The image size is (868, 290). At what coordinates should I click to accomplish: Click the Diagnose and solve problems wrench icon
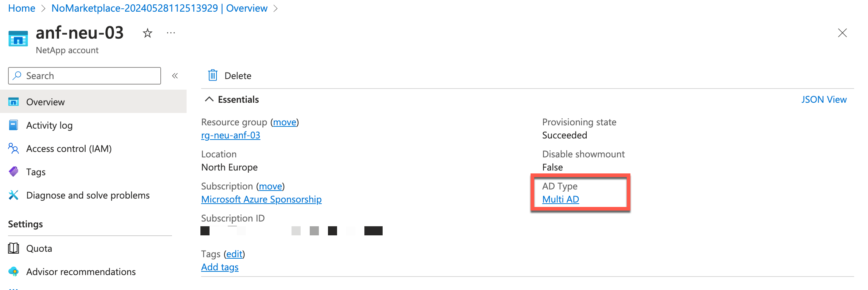13,195
